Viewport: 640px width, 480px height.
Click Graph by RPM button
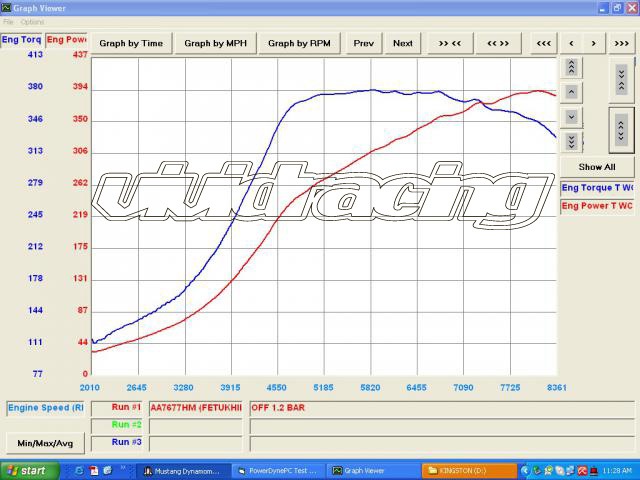pos(299,43)
